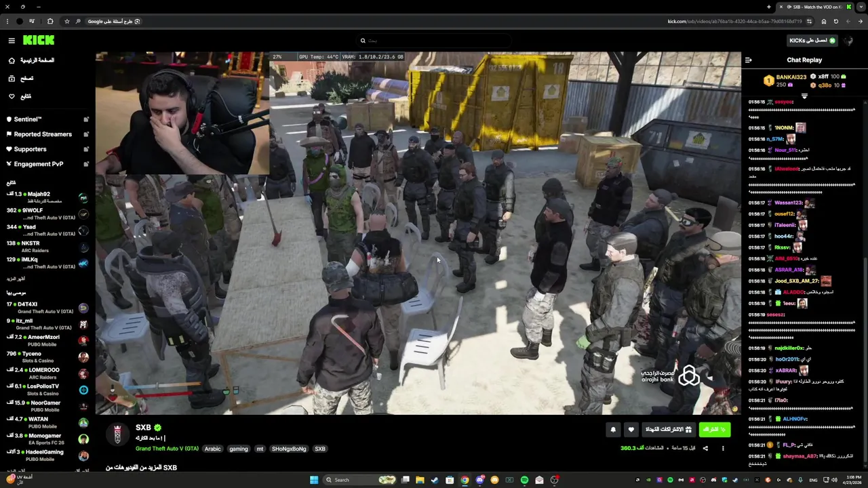
Task: Toggle the channel notification bell
Action: (613, 430)
